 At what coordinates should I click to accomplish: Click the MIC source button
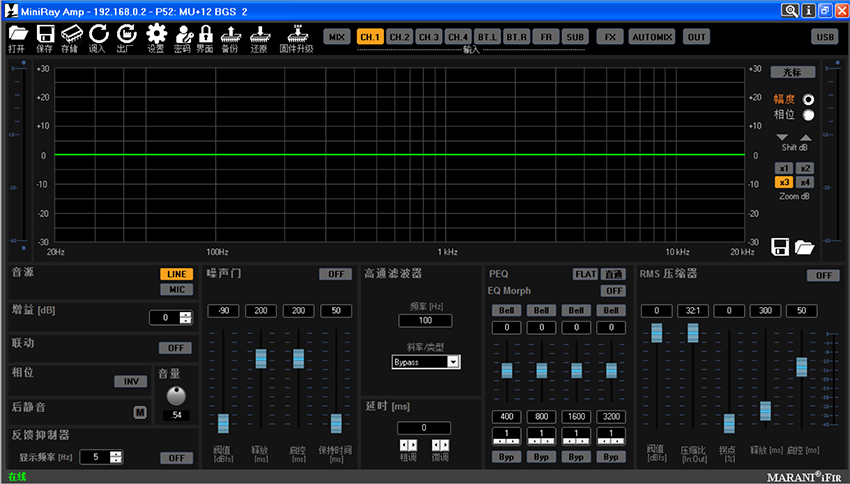click(x=176, y=290)
